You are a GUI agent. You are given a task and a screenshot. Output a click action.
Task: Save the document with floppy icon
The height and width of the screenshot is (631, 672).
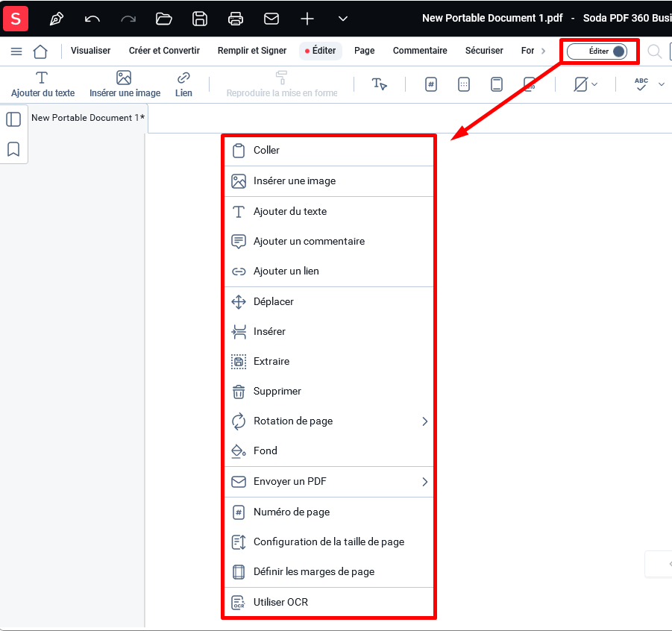point(200,19)
